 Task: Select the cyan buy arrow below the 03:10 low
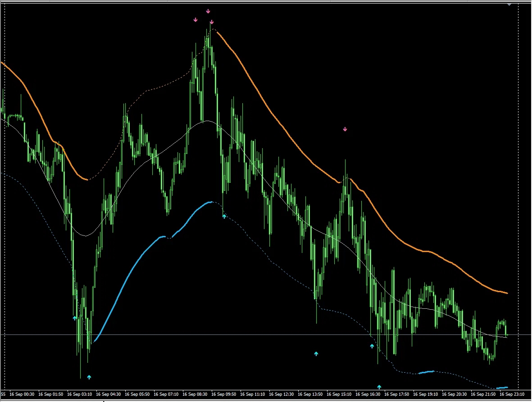(x=89, y=377)
